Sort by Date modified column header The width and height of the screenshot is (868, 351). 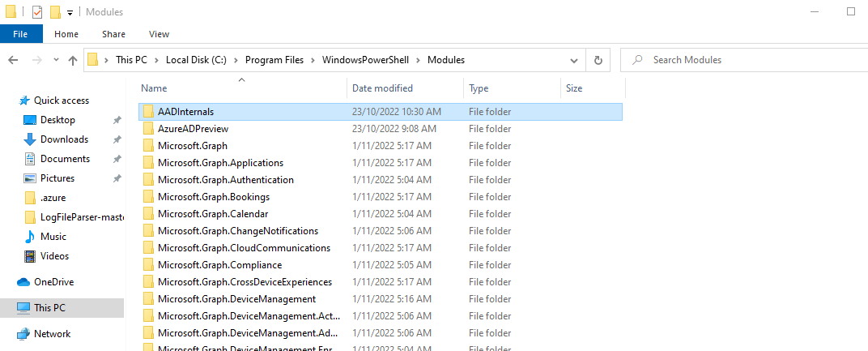tap(405, 88)
